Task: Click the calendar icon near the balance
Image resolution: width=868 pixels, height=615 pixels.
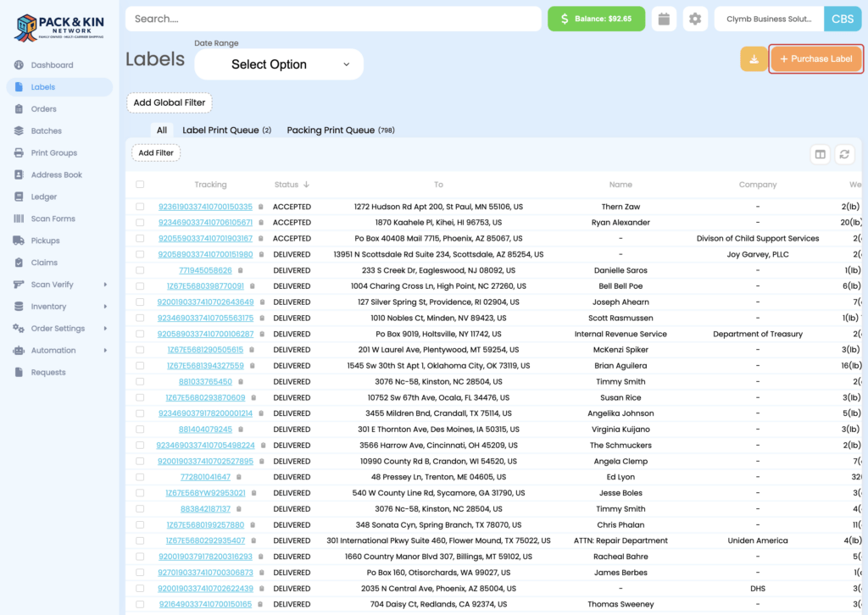Action: coord(664,18)
